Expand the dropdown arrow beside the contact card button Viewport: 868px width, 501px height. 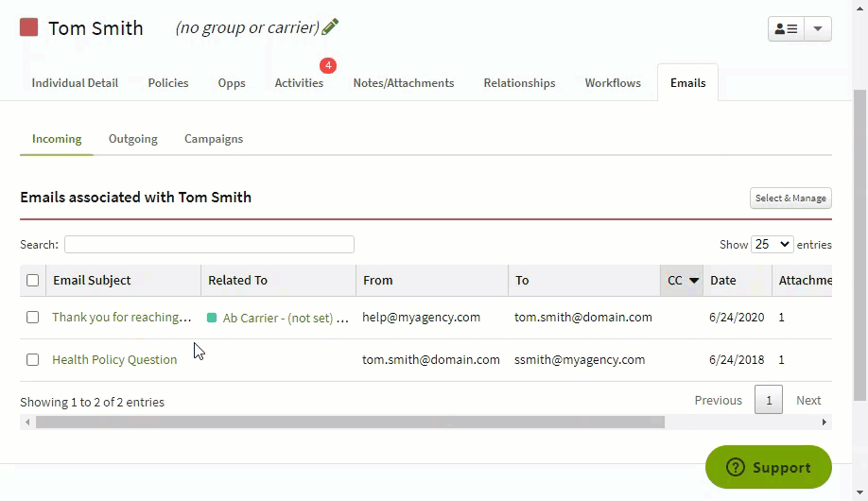pos(818,28)
